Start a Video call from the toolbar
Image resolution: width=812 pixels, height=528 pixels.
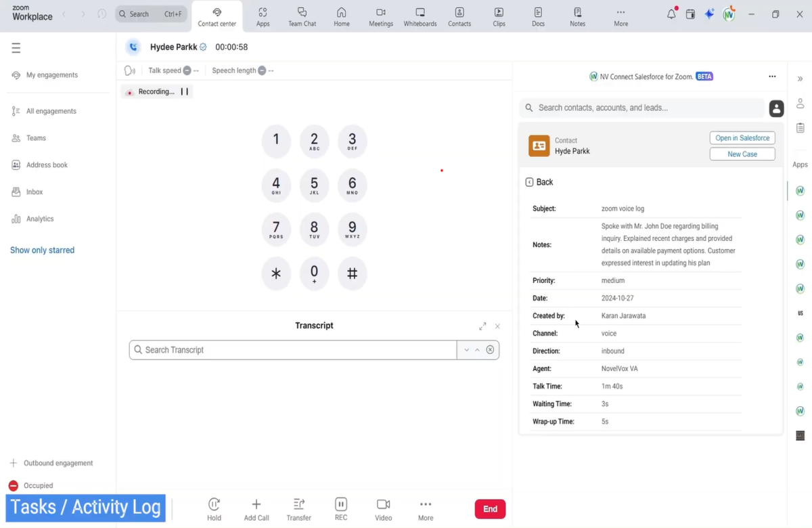383,504
